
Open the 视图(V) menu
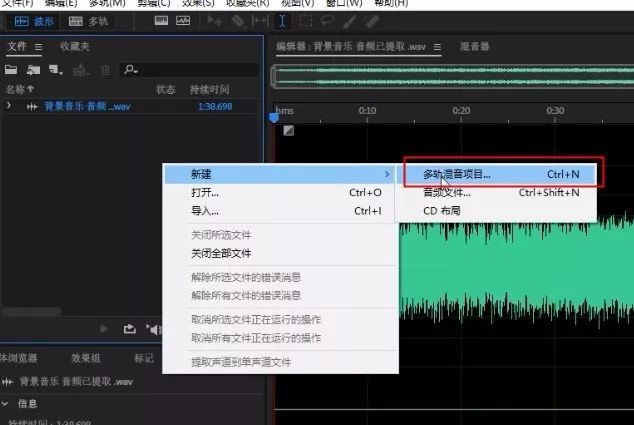[297, 4]
